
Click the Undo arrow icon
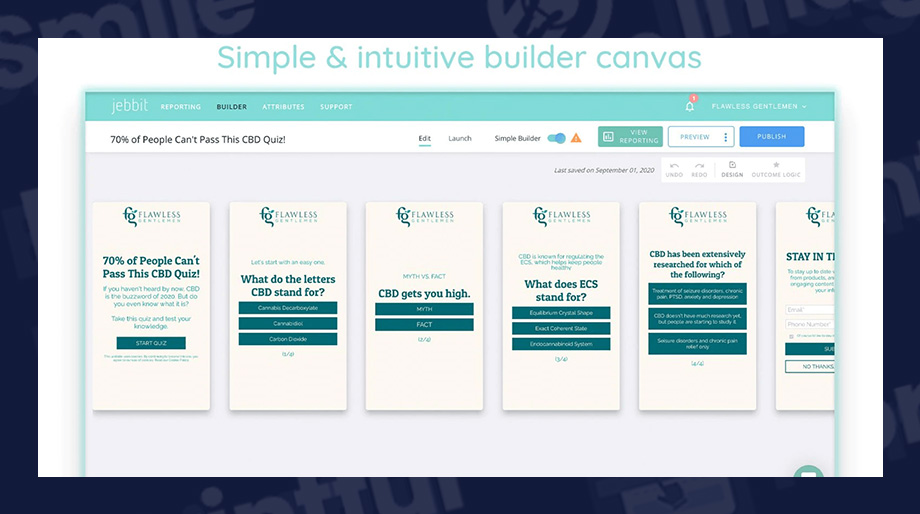click(674, 165)
